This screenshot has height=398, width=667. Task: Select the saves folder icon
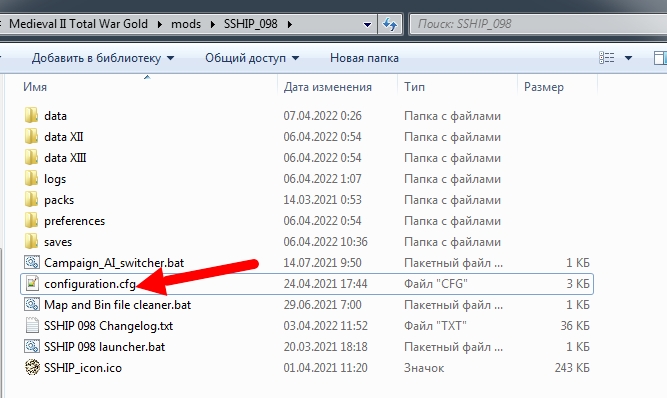tap(31, 242)
